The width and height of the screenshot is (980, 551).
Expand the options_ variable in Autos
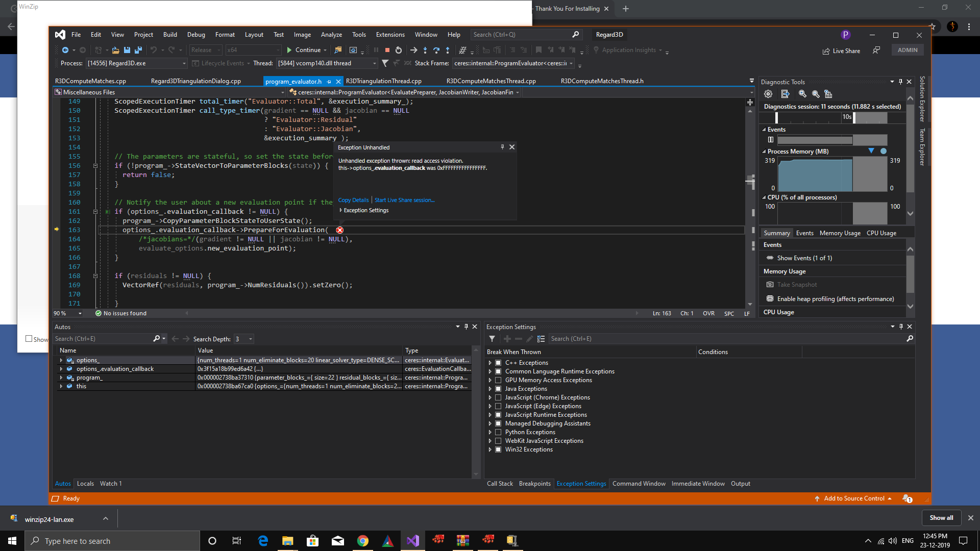pos(62,360)
